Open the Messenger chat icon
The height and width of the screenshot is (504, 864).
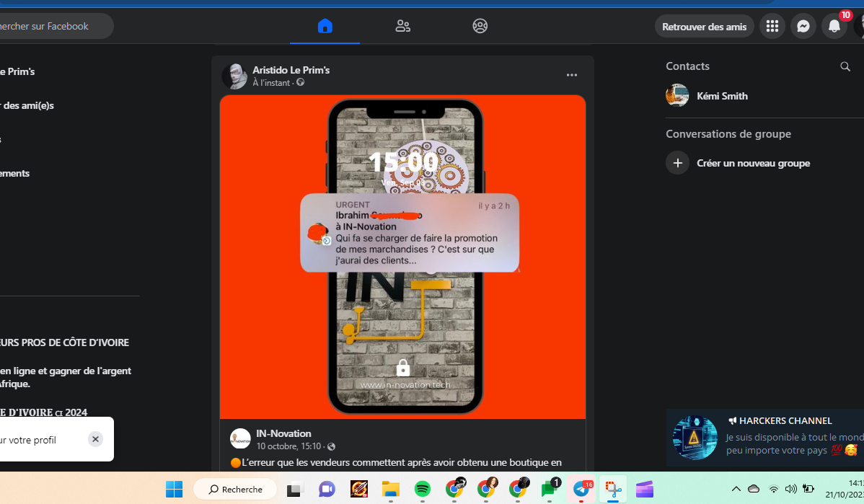803,27
